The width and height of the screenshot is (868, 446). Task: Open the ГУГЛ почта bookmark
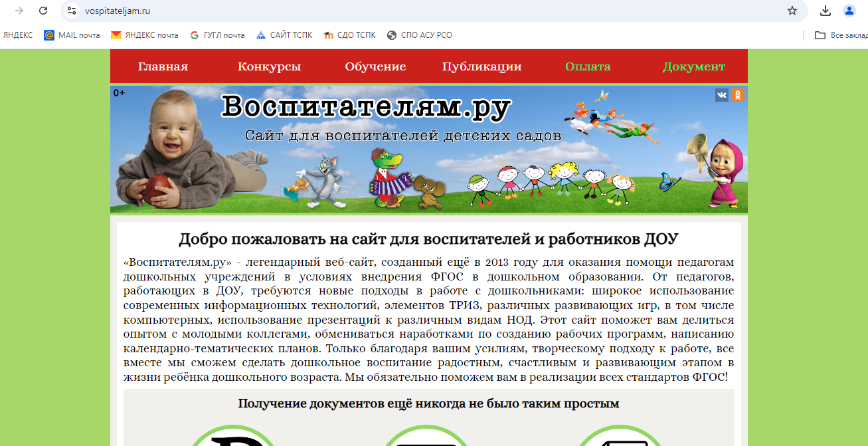click(217, 35)
